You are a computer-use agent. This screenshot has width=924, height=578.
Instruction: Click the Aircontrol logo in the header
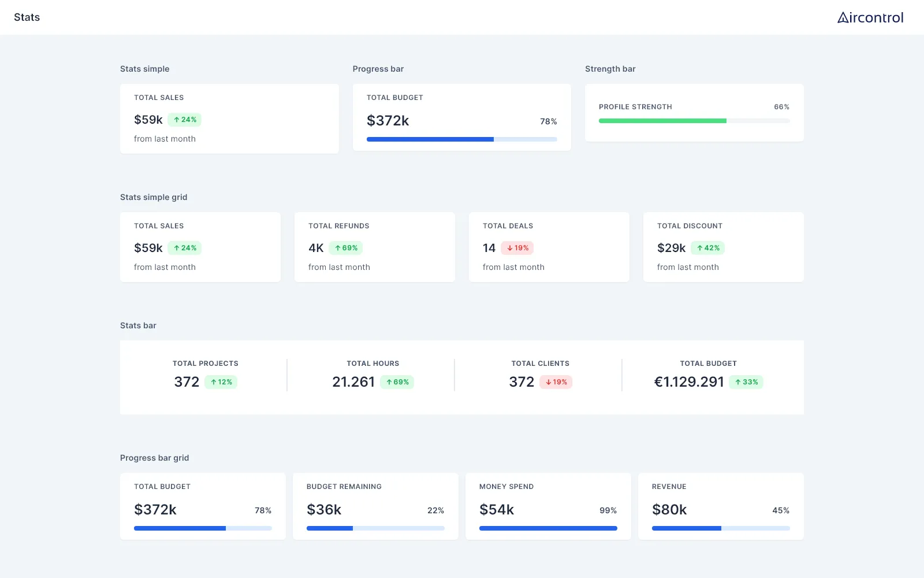click(x=870, y=17)
